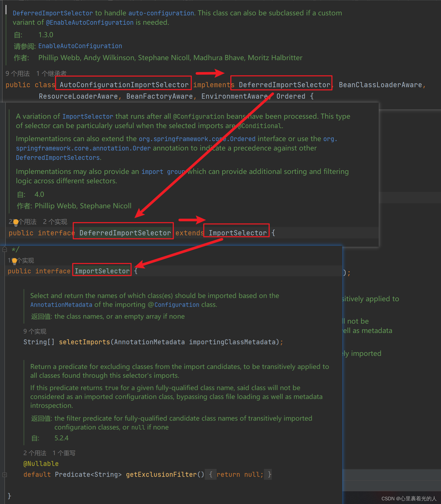Follow the @EnableAutoConfiguration link in the Javadoc sentence
The image size is (441, 504).
coord(90,22)
